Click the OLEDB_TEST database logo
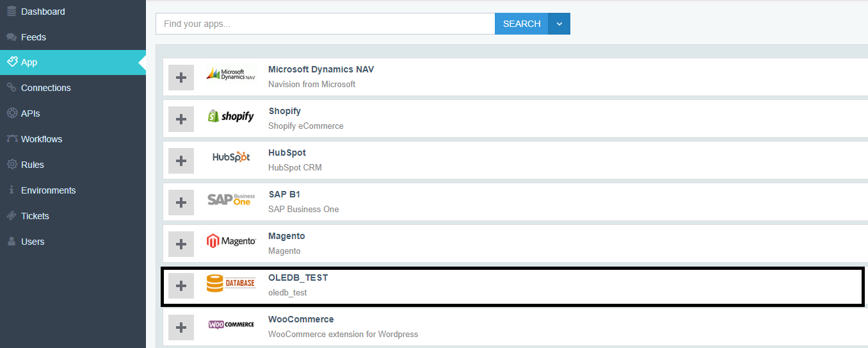This screenshot has height=348, width=868. click(231, 283)
